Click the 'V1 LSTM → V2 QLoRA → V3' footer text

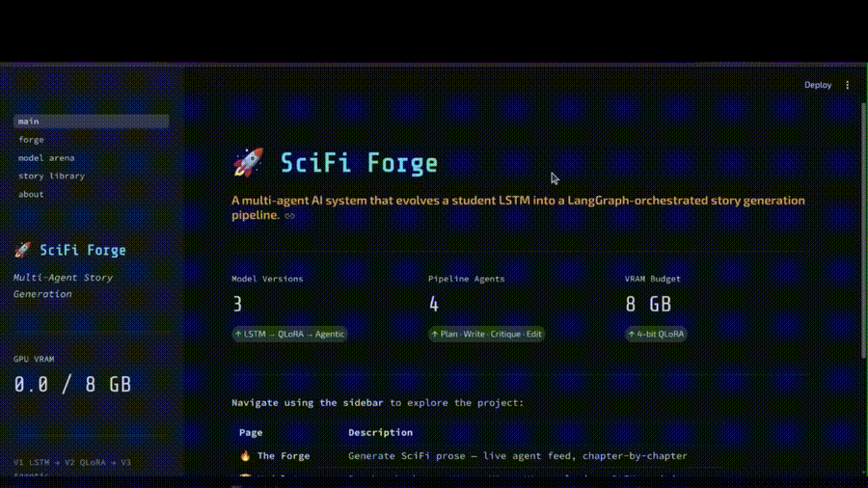point(72,463)
